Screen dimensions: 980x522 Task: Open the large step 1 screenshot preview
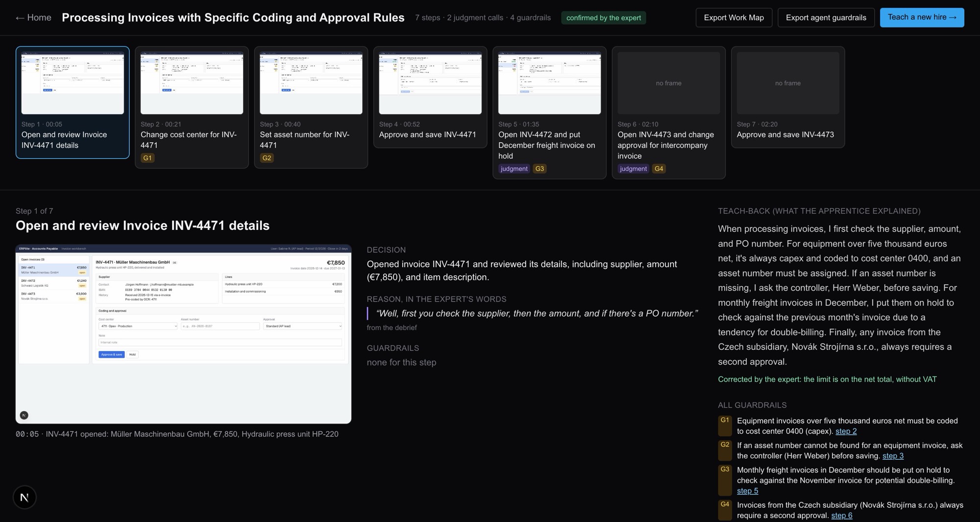click(x=183, y=334)
